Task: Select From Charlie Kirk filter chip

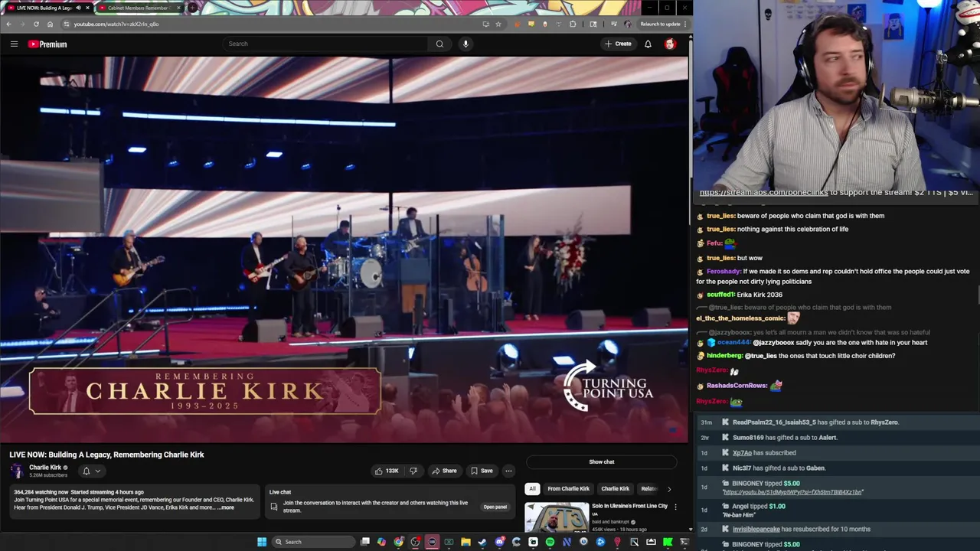Action: (x=569, y=488)
